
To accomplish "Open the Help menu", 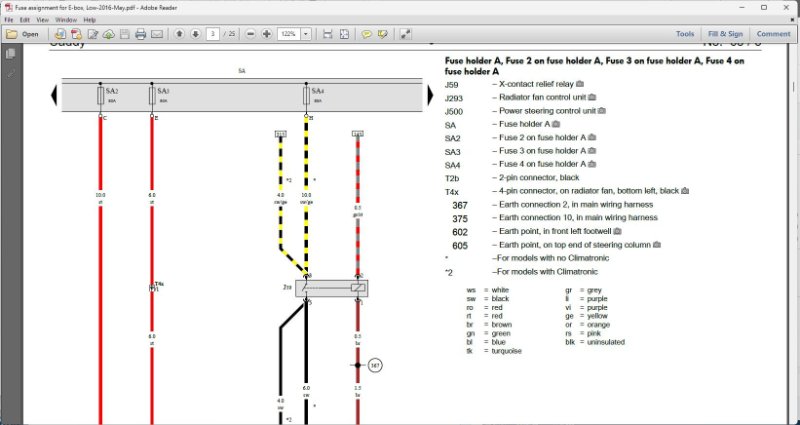I will point(89,20).
